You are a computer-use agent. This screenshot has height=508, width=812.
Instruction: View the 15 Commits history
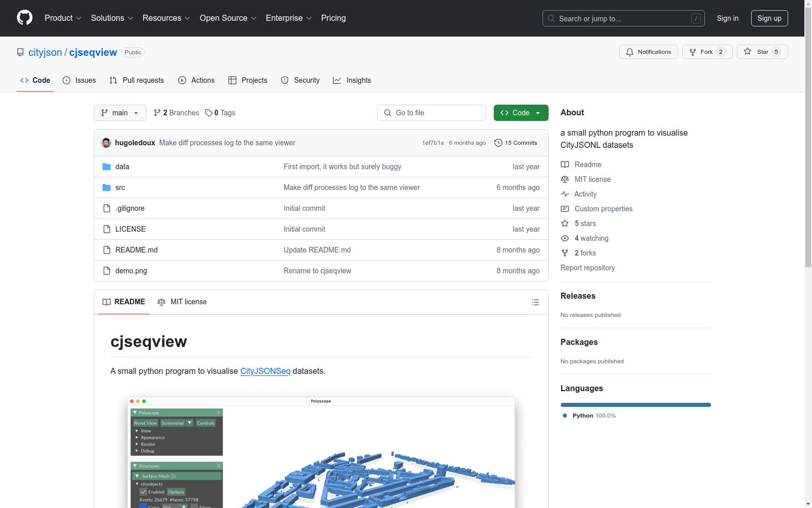(516, 143)
